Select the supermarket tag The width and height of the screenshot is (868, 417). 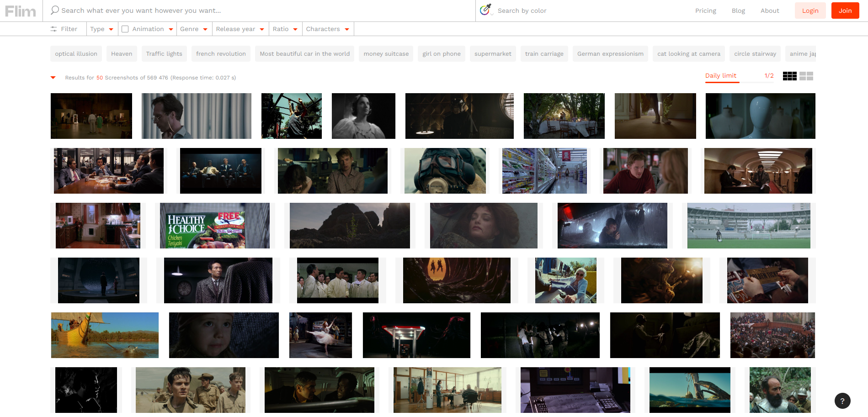[493, 53]
